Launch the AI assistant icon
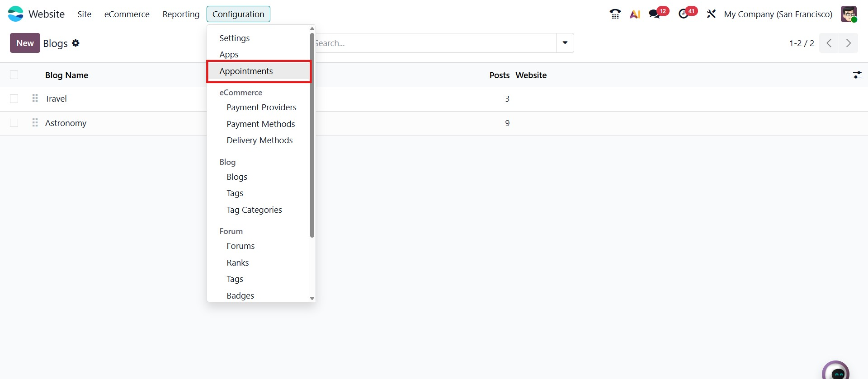Screen dimensions: 868x379 (x=635, y=14)
